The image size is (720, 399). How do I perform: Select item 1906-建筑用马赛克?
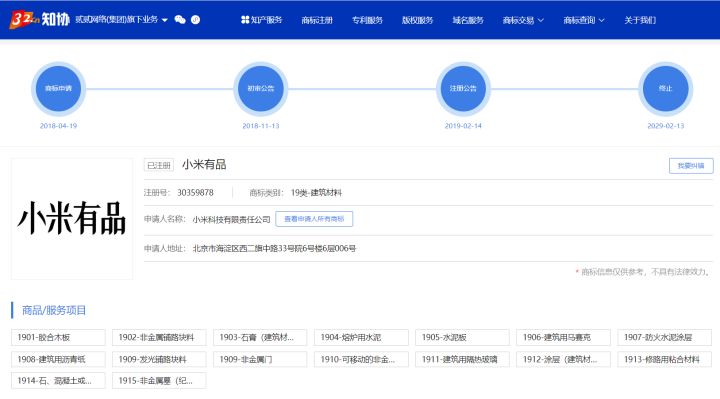tap(563, 337)
